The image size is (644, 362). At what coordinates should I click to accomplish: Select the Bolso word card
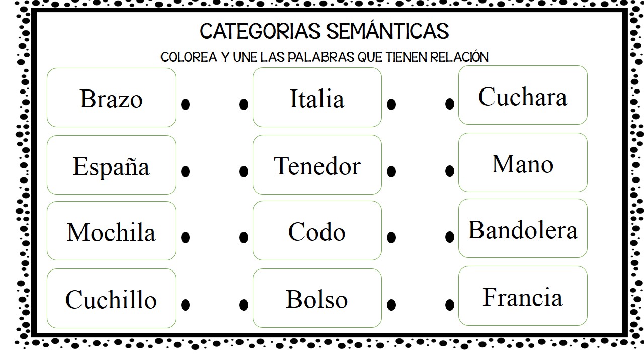tap(317, 298)
